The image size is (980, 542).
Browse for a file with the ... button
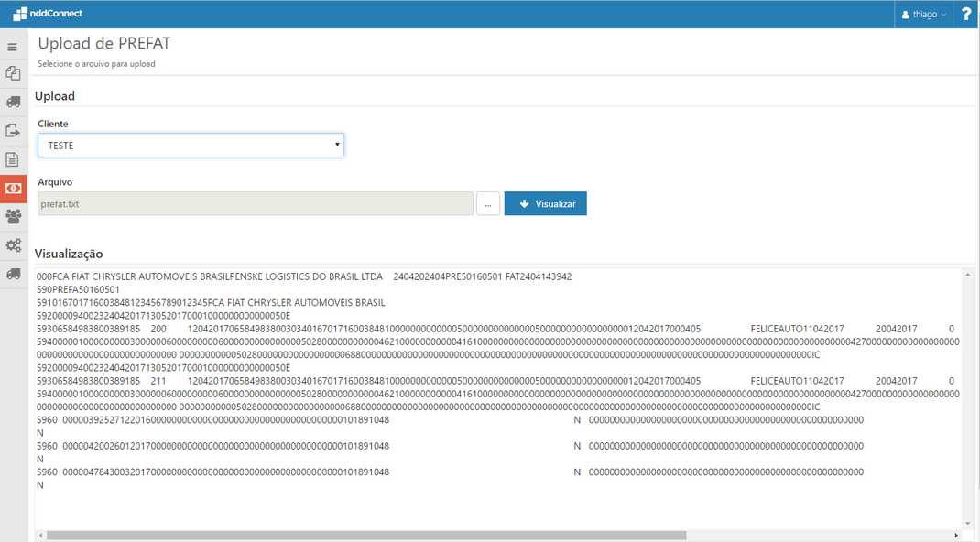[x=488, y=203]
